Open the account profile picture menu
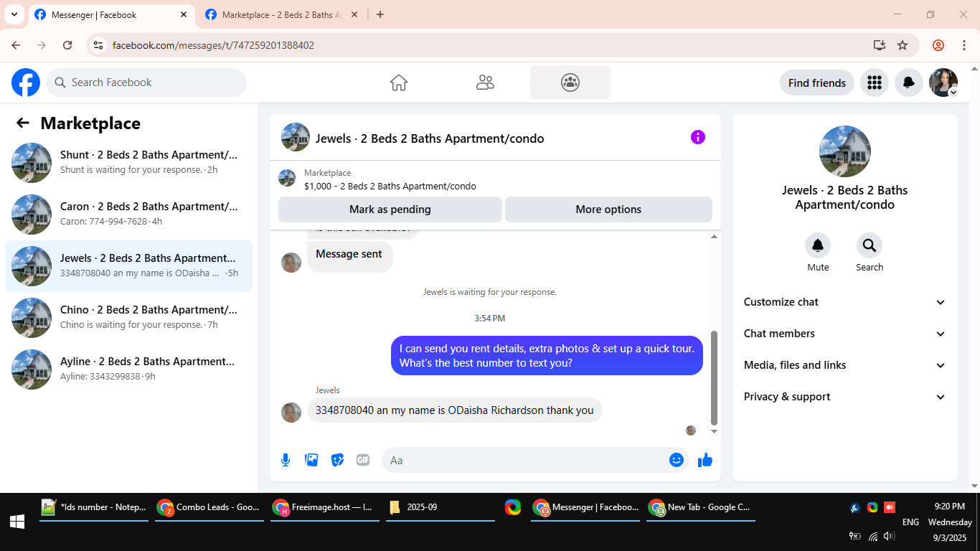 click(943, 83)
